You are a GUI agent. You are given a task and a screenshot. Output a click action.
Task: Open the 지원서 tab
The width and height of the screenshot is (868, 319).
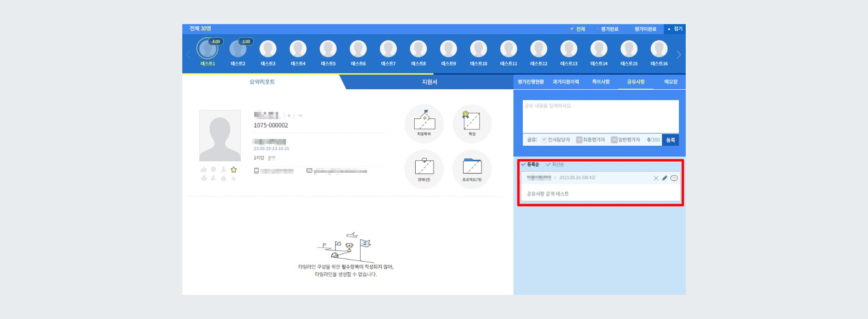[x=429, y=82]
